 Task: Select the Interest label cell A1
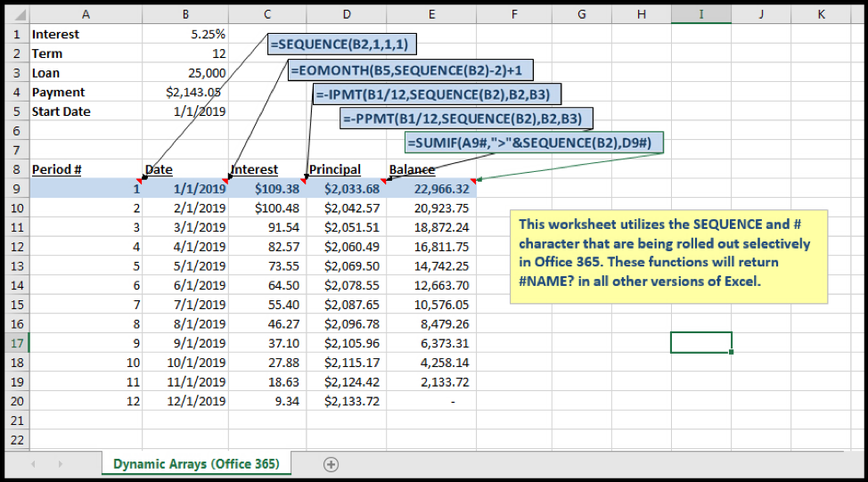tap(86, 34)
